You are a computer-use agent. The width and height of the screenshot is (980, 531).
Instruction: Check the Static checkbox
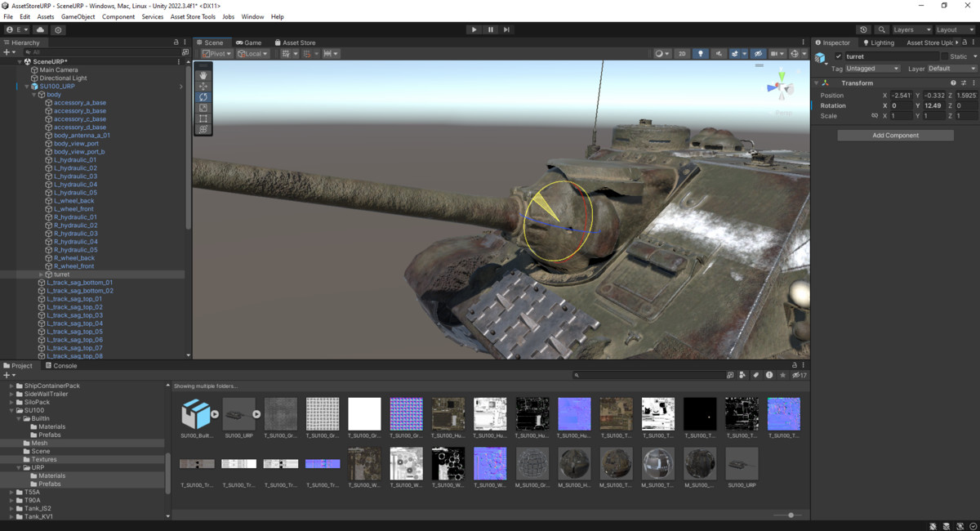pos(945,56)
